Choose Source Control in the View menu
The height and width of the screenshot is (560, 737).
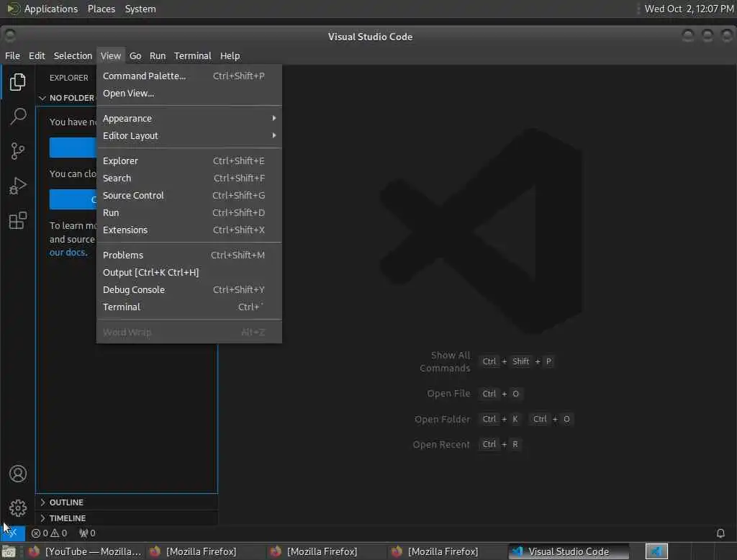(x=189, y=196)
